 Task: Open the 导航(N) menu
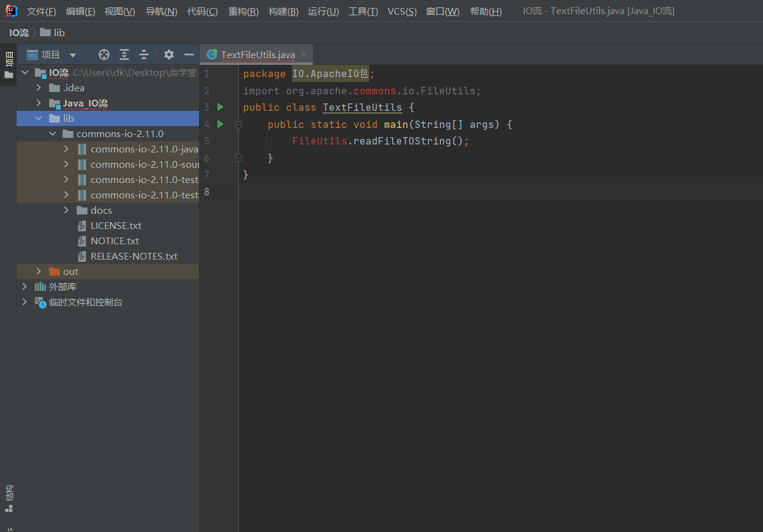point(162,12)
